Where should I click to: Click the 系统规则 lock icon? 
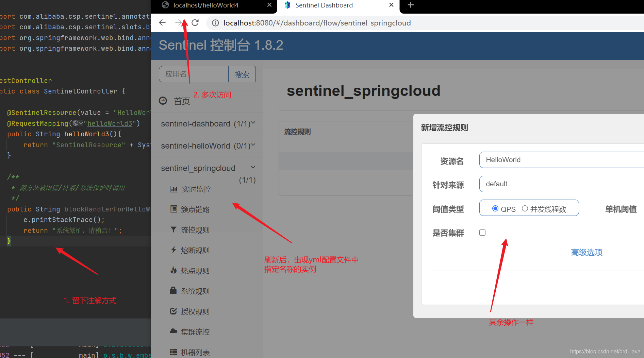[x=173, y=290]
